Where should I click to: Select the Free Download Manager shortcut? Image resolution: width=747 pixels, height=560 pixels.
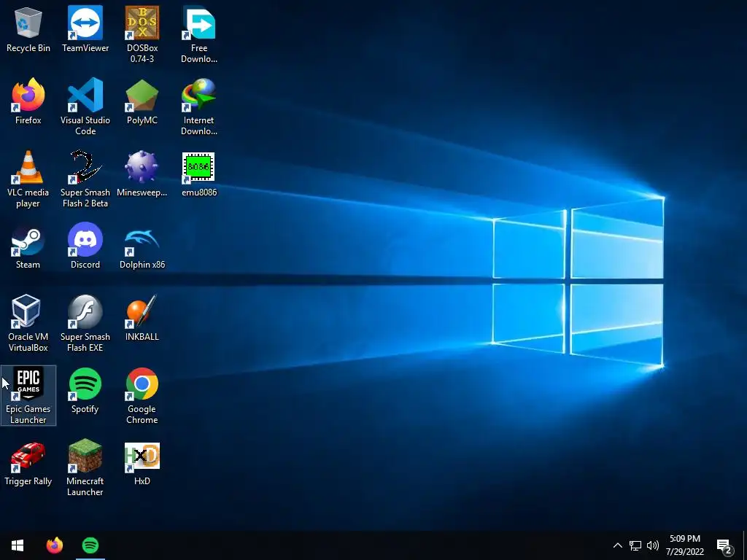tap(199, 35)
